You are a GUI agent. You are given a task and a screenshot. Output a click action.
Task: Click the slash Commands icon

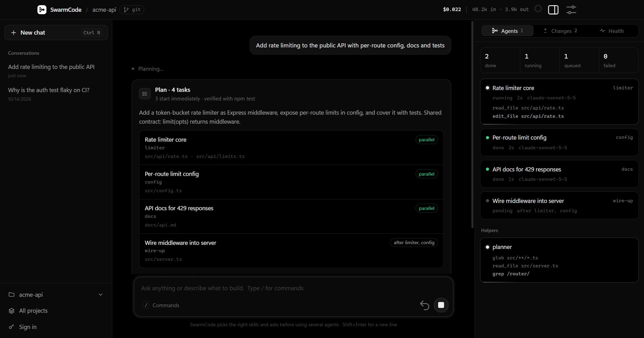point(146,305)
